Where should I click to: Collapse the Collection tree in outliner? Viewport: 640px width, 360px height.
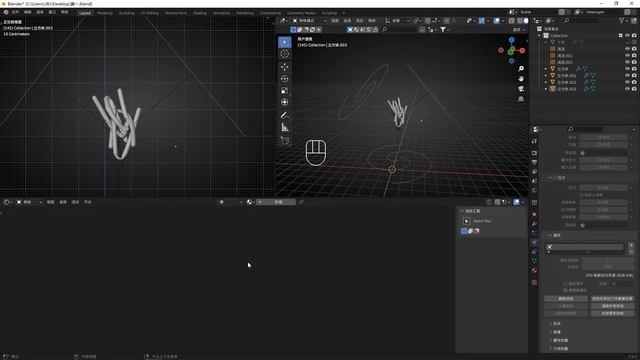coord(540,36)
